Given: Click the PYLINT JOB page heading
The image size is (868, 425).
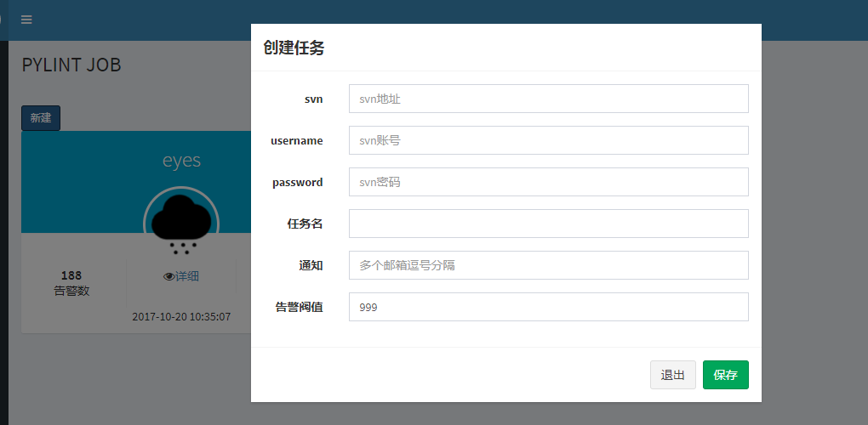Looking at the screenshot, I should [x=71, y=65].
